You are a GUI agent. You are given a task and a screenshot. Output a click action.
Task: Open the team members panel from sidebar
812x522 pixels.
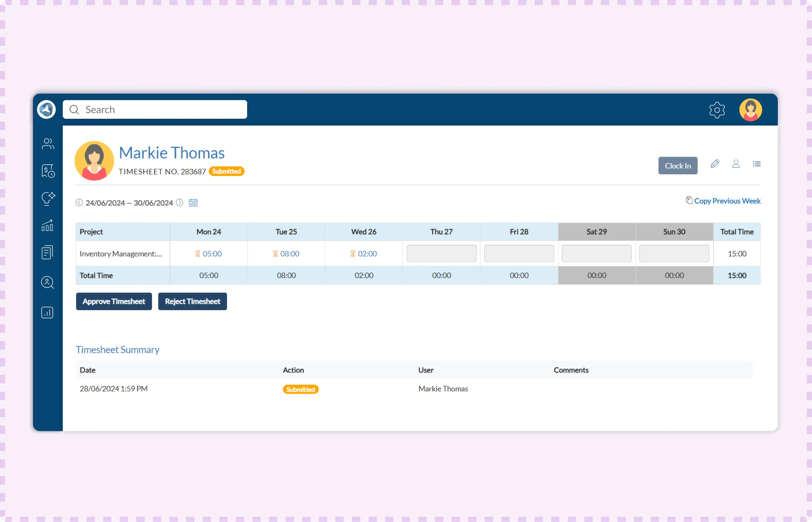(x=47, y=144)
